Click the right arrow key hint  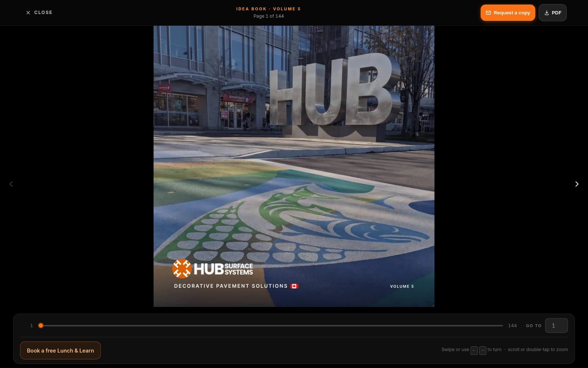pyautogui.click(x=483, y=350)
